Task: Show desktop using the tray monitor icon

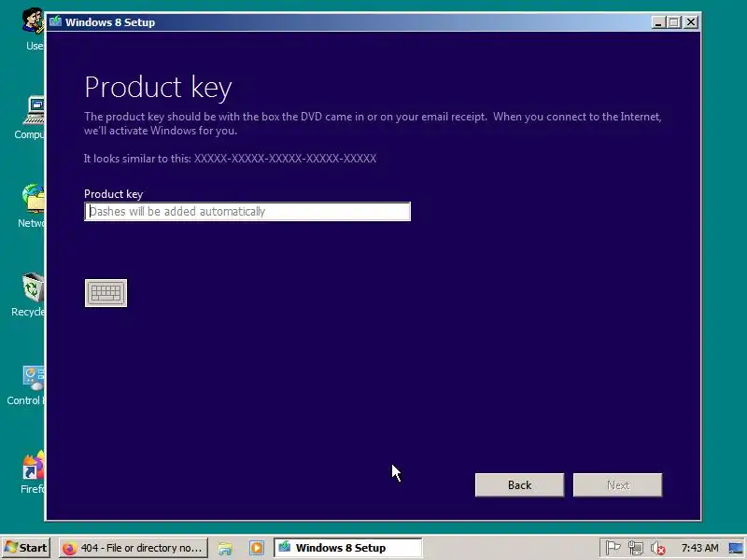Action: coord(736,548)
